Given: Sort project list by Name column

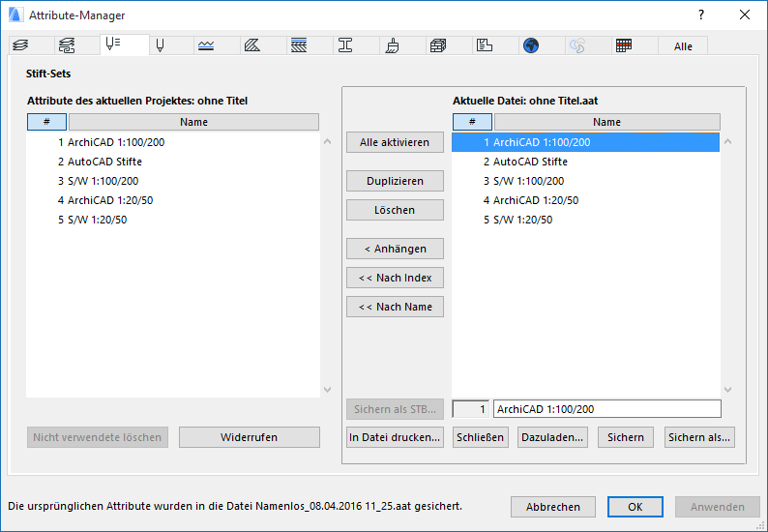Looking at the screenshot, I should pyautogui.click(x=193, y=122).
